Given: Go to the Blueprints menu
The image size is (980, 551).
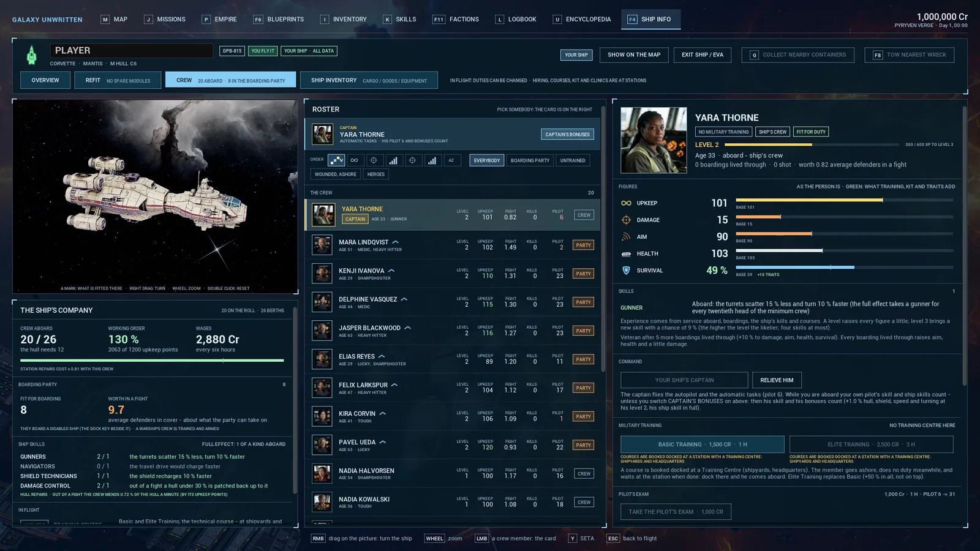Looking at the screenshot, I should pos(279,20).
